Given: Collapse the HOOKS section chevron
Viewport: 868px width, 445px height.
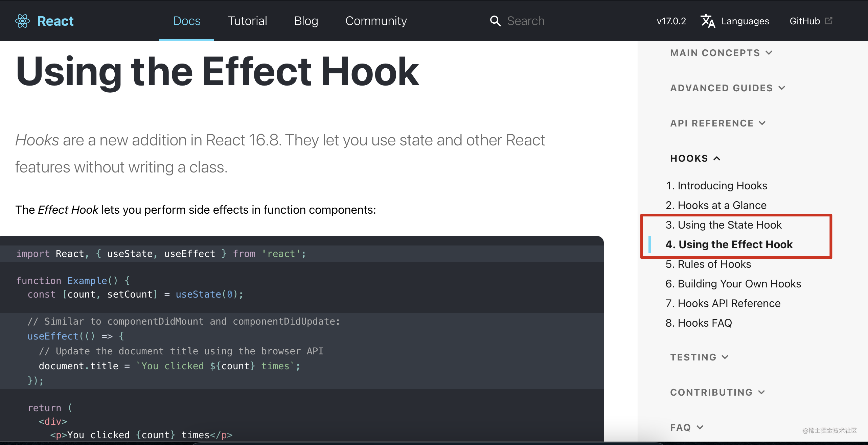Looking at the screenshot, I should click(717, 158).
